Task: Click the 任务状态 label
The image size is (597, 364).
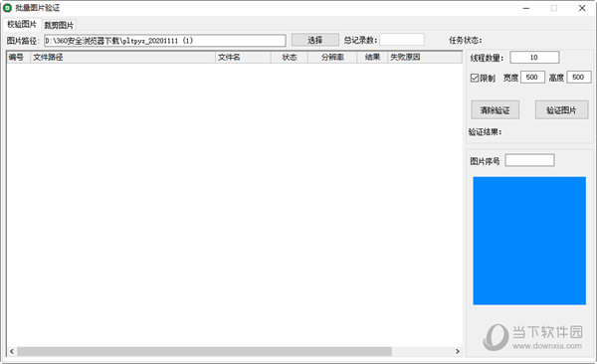Action: [x=466, y=41]
